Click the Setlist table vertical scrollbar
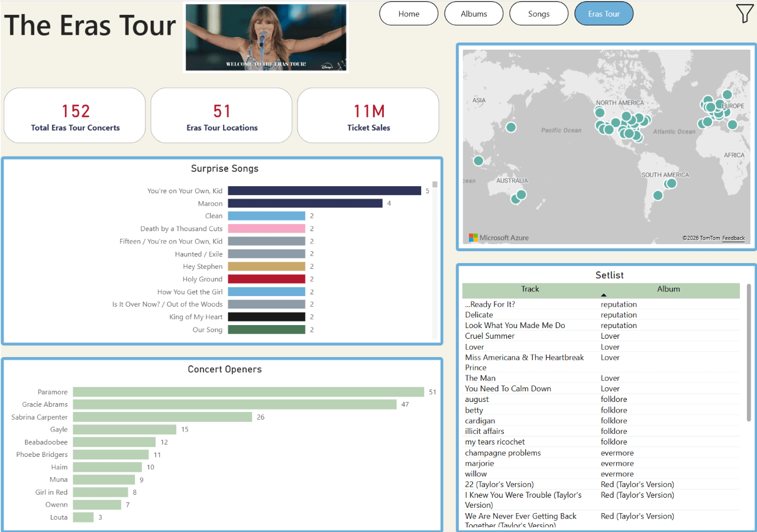Screen dimensions: 757x532 click(x=749, y=355)
